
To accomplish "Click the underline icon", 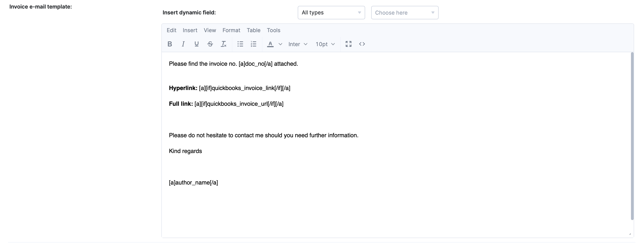I will pos(196,44).
